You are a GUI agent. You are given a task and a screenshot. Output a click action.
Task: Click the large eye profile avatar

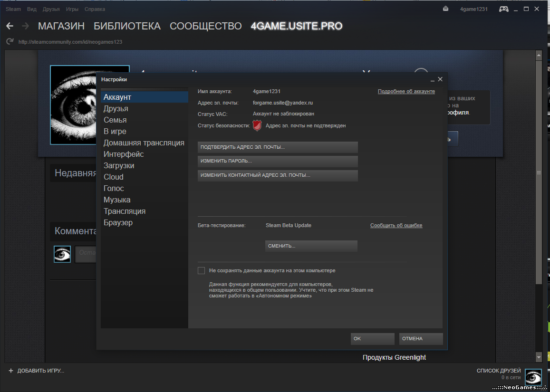click(73, 105)
